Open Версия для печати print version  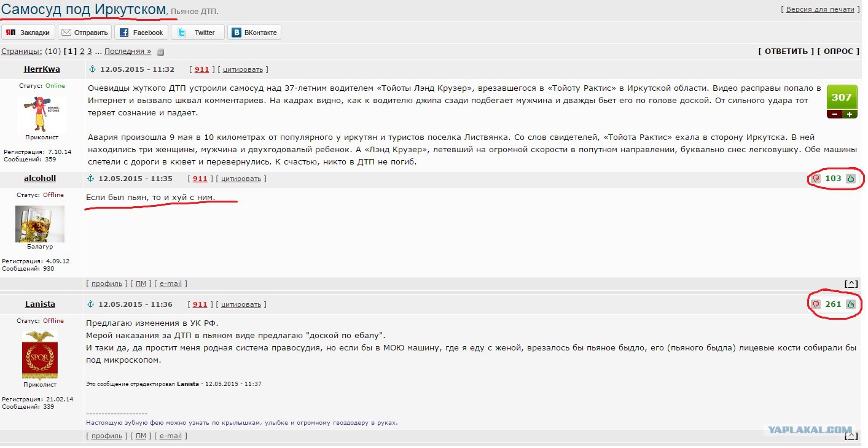[820, 9]
